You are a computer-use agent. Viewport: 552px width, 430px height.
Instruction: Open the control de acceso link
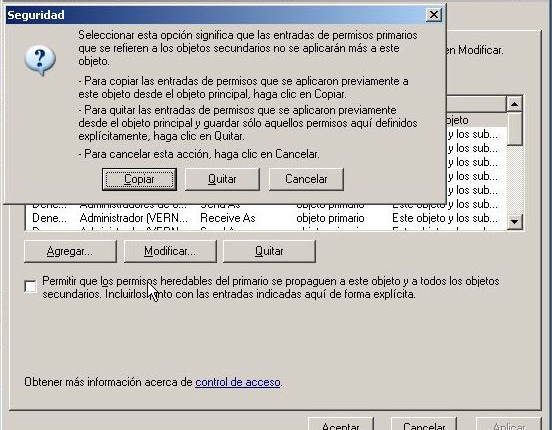[x=238, y=382]
